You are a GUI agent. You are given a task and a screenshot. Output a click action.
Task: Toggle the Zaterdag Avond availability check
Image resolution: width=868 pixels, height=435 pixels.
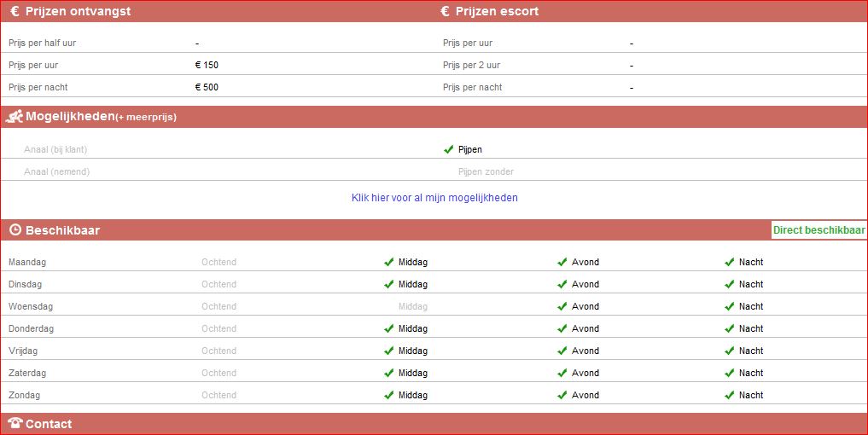click(562, 373)
